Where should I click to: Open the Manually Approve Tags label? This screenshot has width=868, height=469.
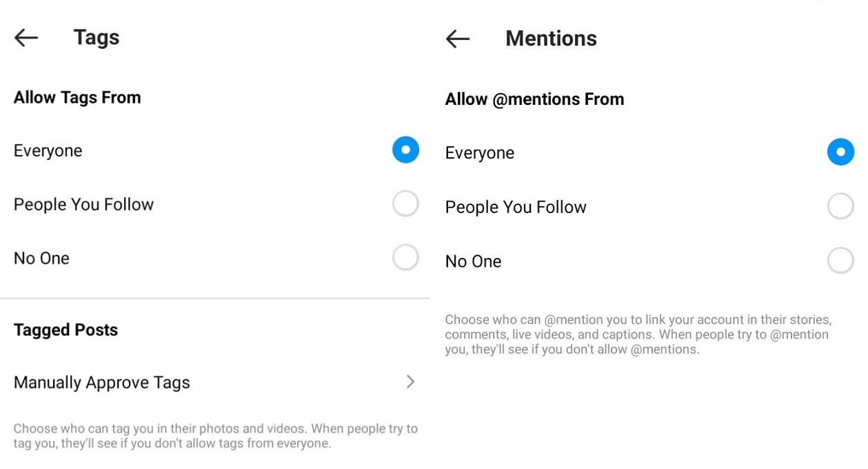(102, 383)
